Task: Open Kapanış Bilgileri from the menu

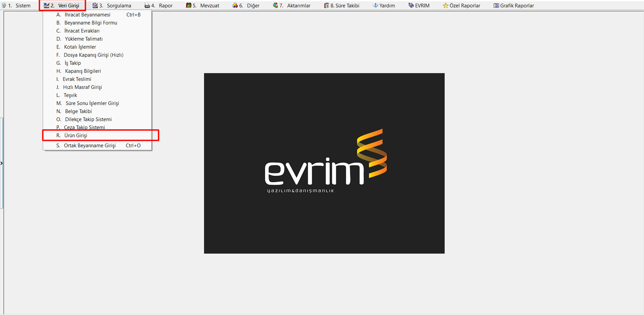Action: pos(97,71)
